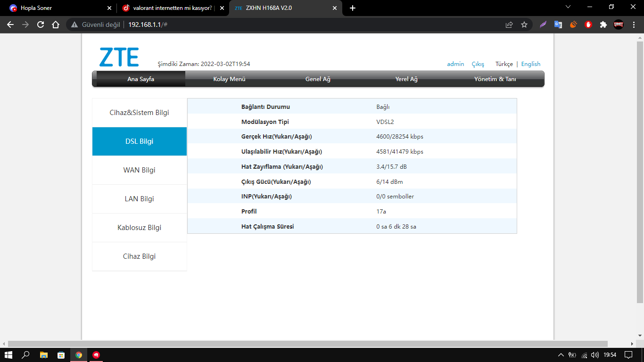Select Cihaz&Sistem Bilgi in the sidebar
The height and width of the screenshot is (362, 644).
tap(140, 113)
